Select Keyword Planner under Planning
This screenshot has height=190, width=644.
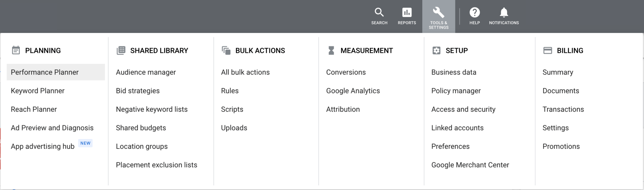pos(38,91)
